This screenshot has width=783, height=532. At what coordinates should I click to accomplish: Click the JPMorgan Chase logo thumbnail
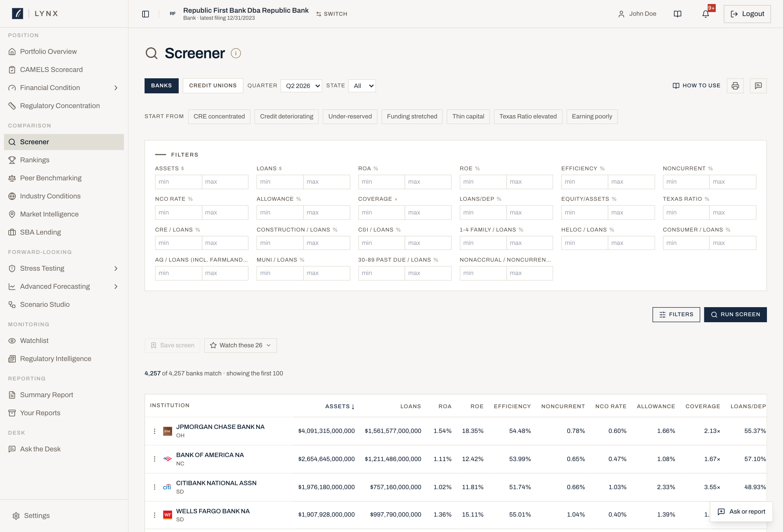(167, 431)
